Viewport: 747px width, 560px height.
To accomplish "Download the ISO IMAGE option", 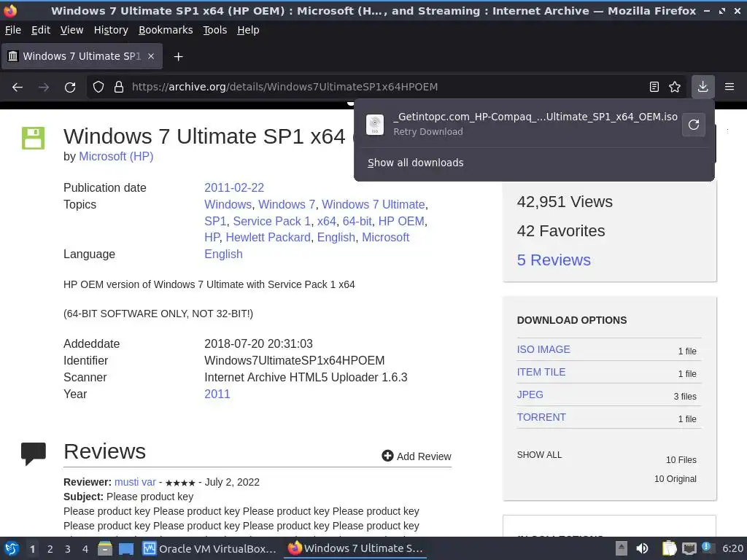I will click(x=543, y=349).
